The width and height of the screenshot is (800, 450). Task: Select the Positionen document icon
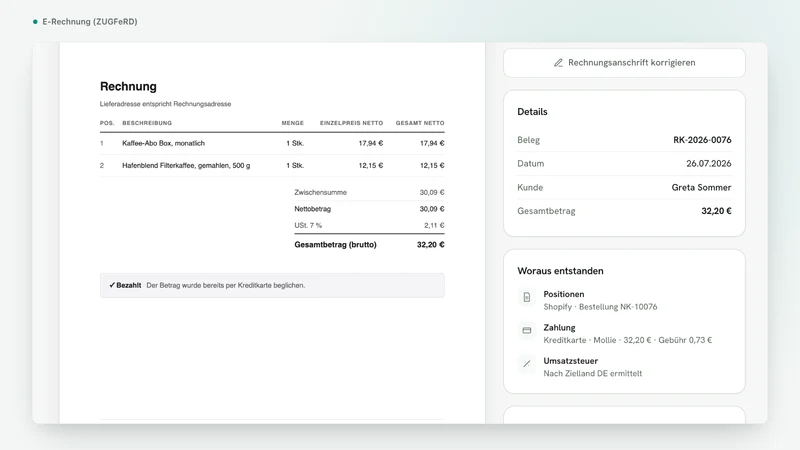pos(527,297)
